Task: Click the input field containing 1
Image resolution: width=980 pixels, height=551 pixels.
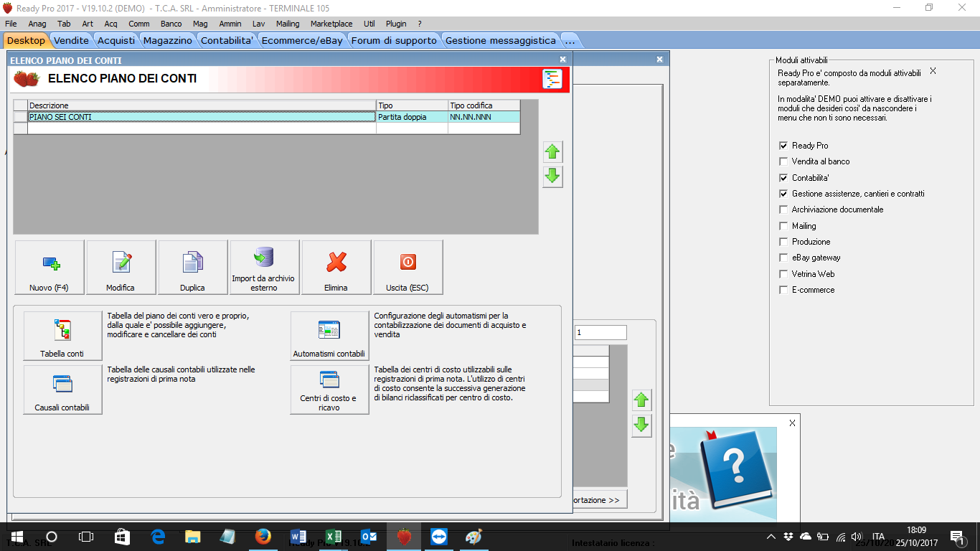Action: point(600,333)
